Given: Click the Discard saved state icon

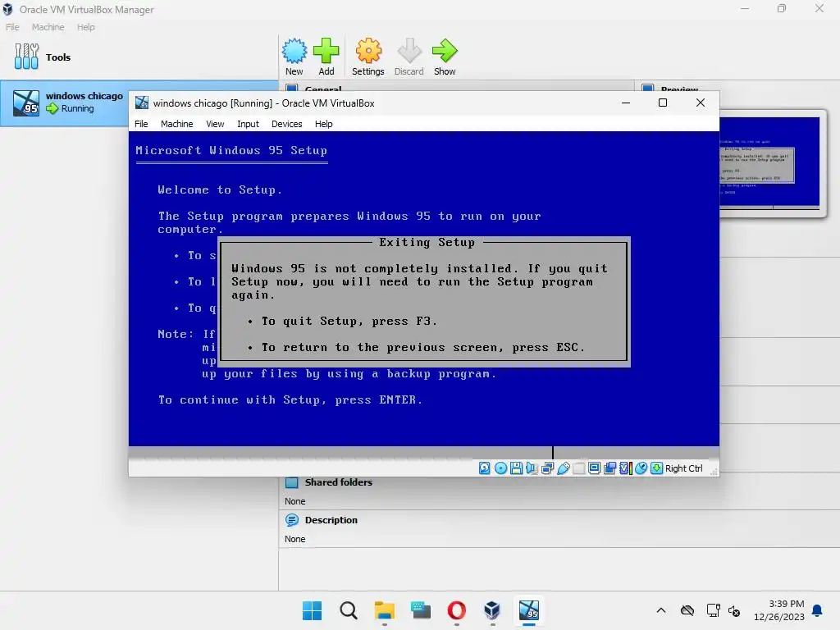Looking at the screenshot, I should tap(409, 52).
